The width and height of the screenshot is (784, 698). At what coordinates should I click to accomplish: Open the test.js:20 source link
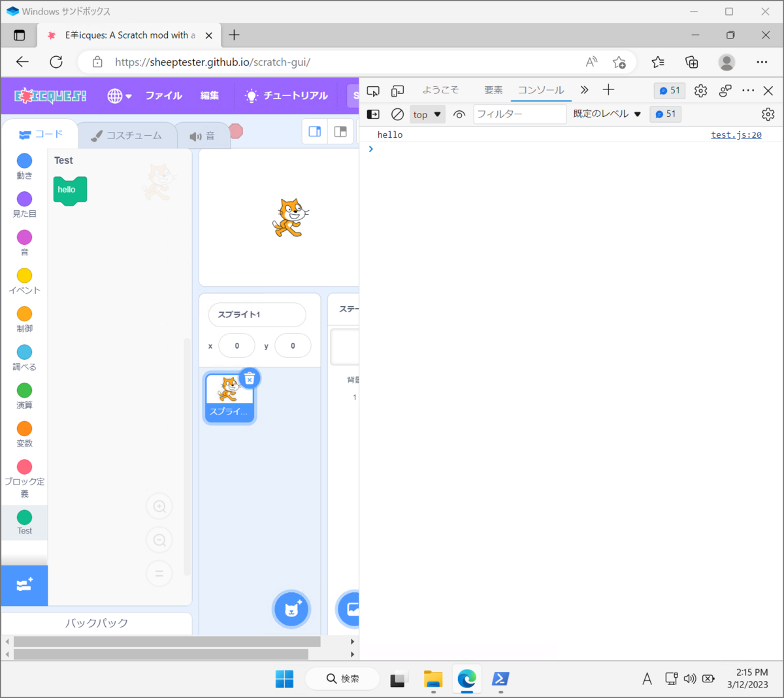[736, 135]
